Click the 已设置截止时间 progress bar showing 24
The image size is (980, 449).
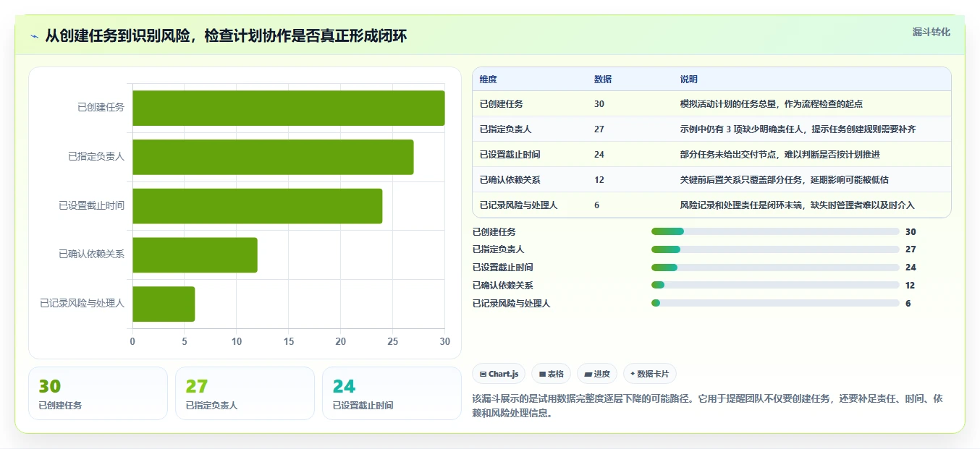[775, 268]
